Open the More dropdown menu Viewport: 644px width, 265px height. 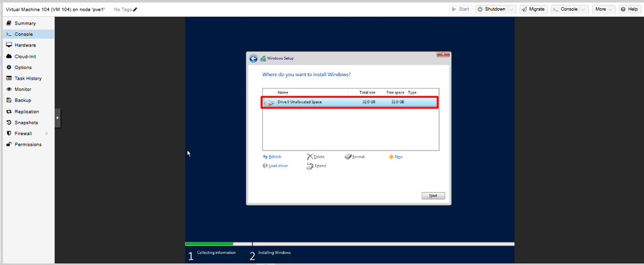point(603,9)
